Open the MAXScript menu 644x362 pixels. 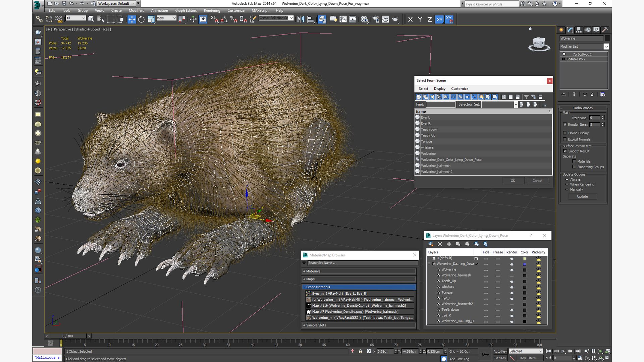point(260,10)
